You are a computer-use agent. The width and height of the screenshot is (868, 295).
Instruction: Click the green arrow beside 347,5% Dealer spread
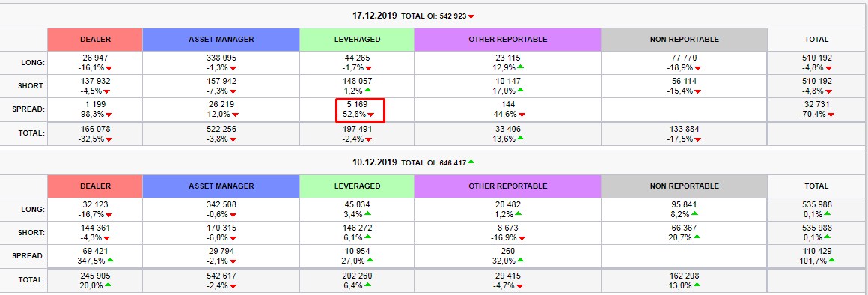109,260
